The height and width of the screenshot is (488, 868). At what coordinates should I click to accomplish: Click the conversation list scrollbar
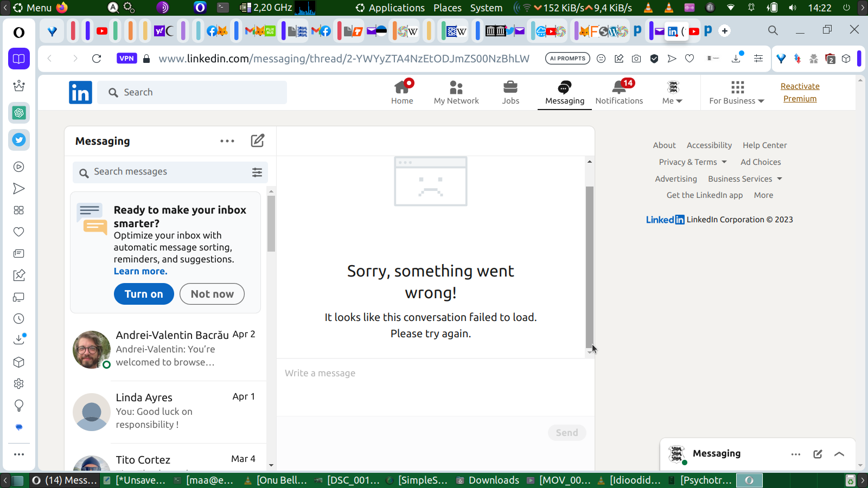(271, 223)
